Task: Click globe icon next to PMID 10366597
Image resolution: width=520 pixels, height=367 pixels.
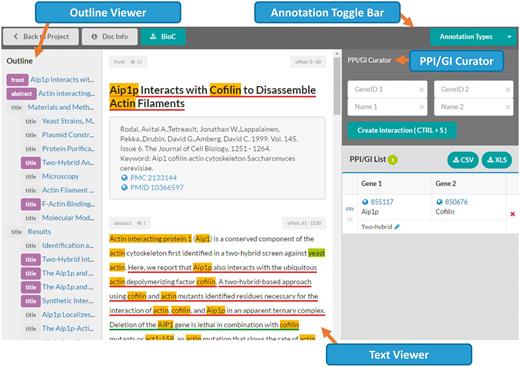Action: (x=124, y=188)
